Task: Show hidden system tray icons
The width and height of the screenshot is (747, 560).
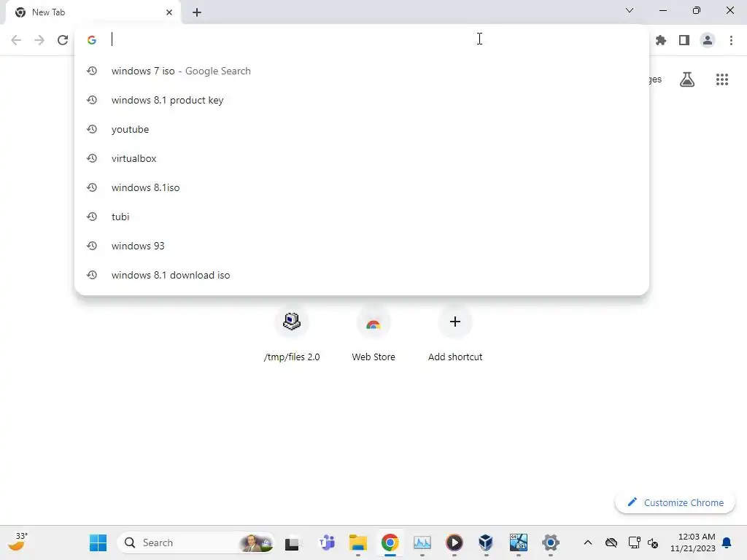Action: coord(588,542)
